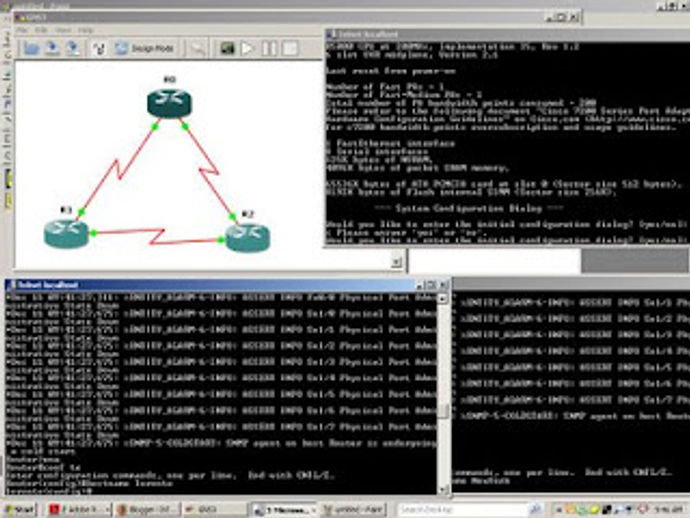Click the serial link between R0 and R1

point(118,168)
